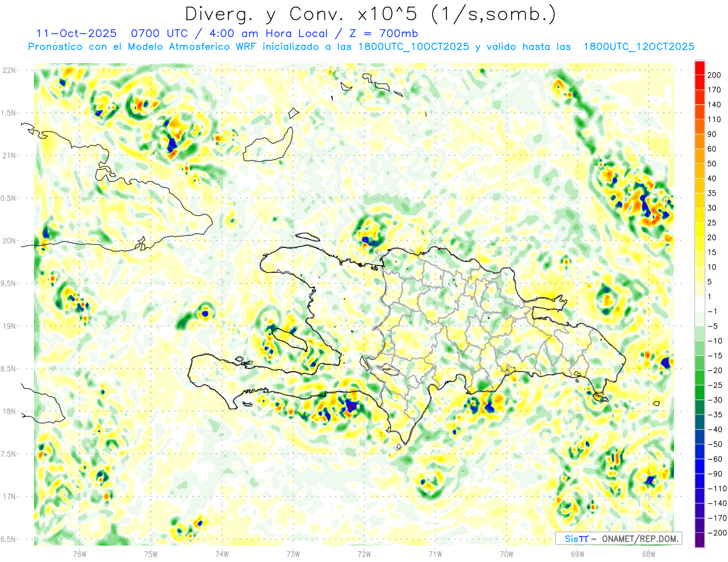Click the '69W' longitude label

pyautogui.click(x=578, y=554)
